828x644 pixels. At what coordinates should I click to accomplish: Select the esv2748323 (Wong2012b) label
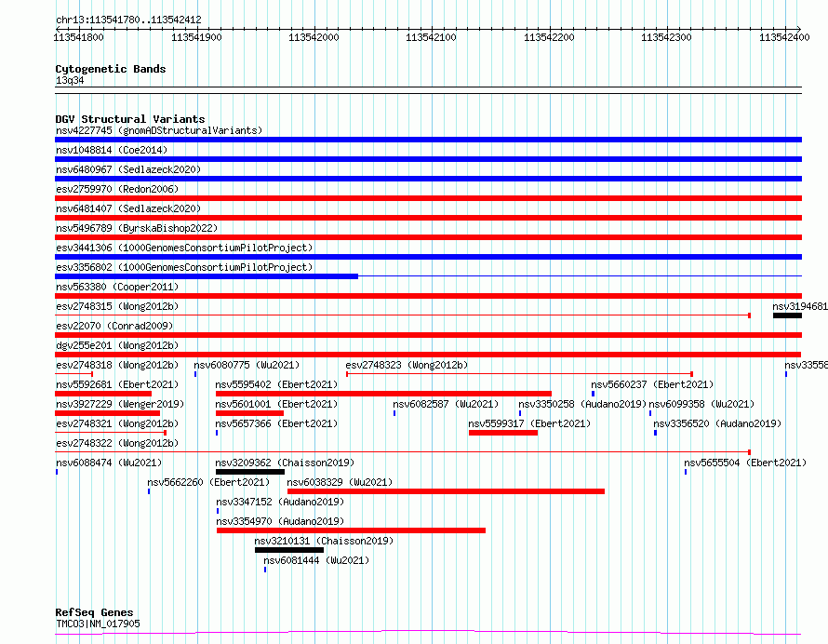point(407,365)
